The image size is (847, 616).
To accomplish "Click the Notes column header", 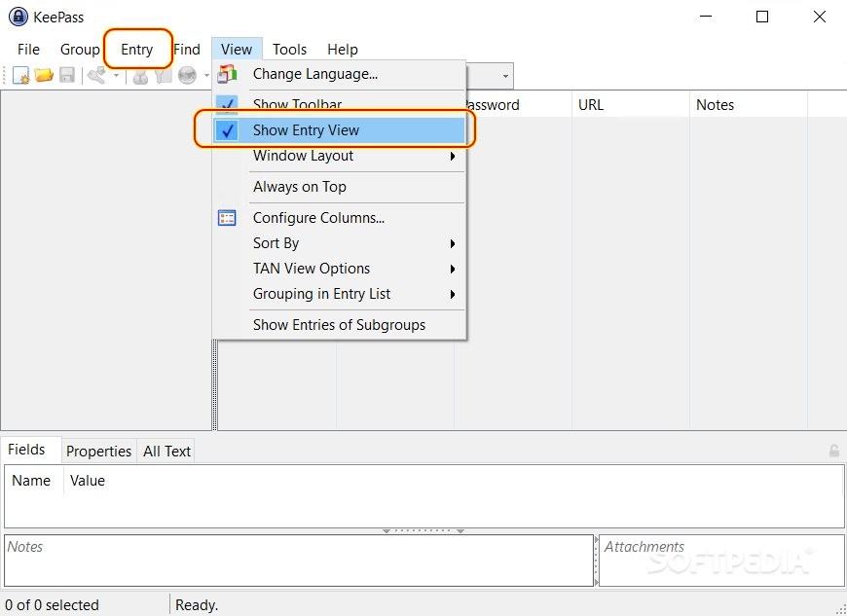I will click(x=749, y=105).
